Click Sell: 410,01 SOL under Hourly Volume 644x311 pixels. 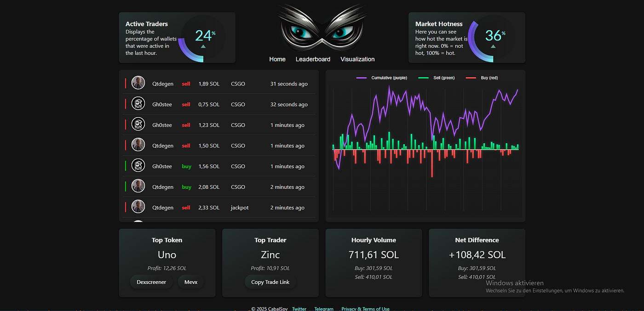(x=374, y=277)
